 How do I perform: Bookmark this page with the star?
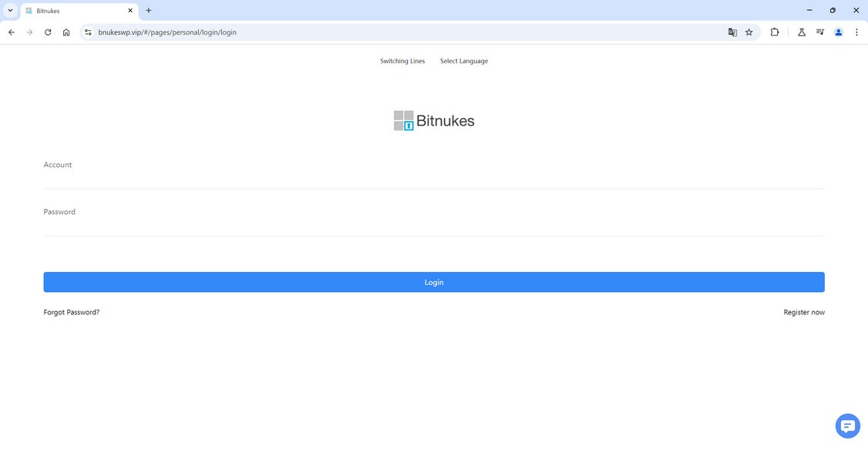(749, 32)
